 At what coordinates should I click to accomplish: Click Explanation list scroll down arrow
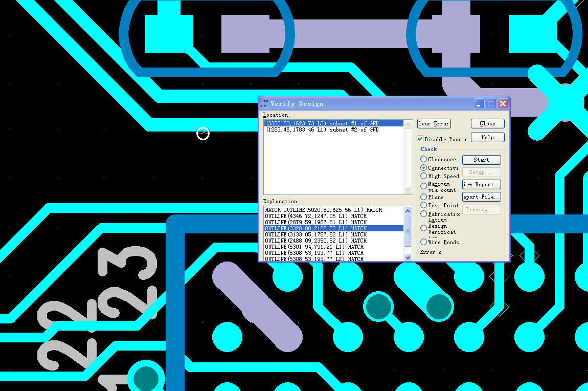(x=408, y=257)
